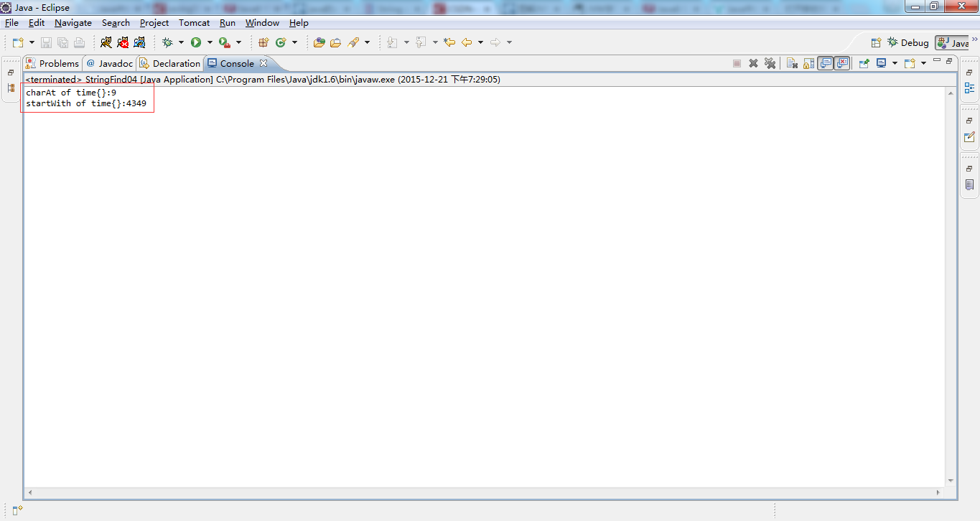This screenshot has width=980, height=521.
Task: Click Remove Launch single X icon
Action: pos(753,63)
